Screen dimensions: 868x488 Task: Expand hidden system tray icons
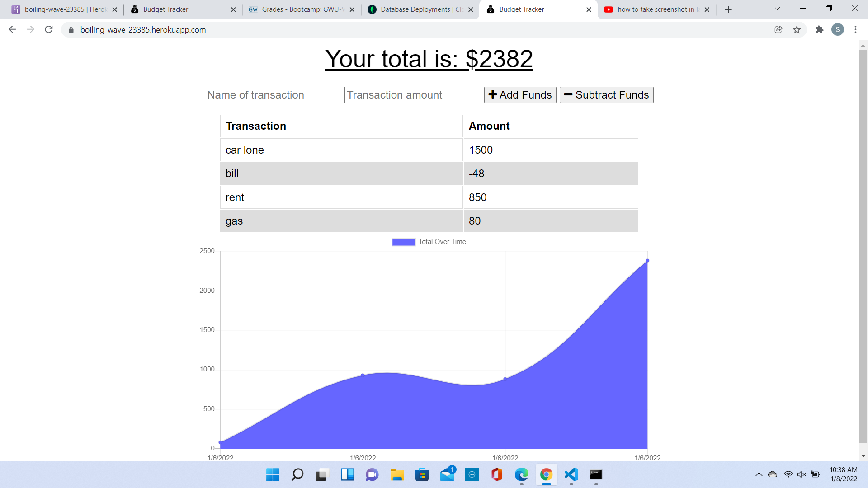click(759, 474)
